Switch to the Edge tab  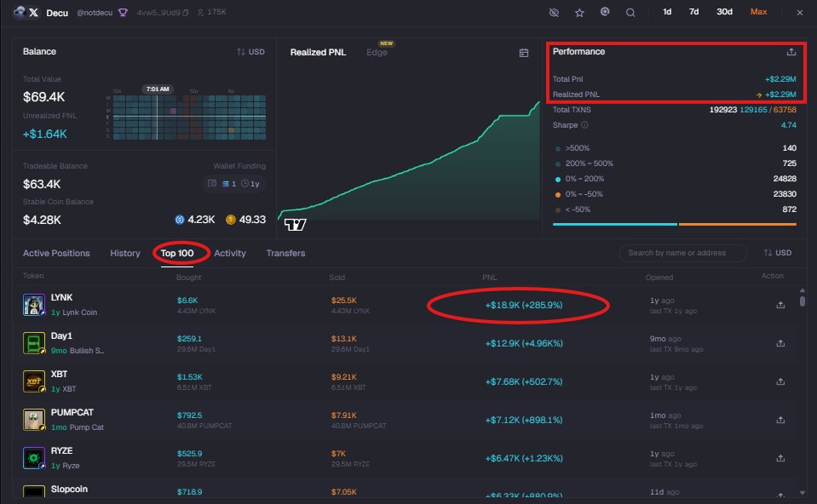tap(377, 52)
